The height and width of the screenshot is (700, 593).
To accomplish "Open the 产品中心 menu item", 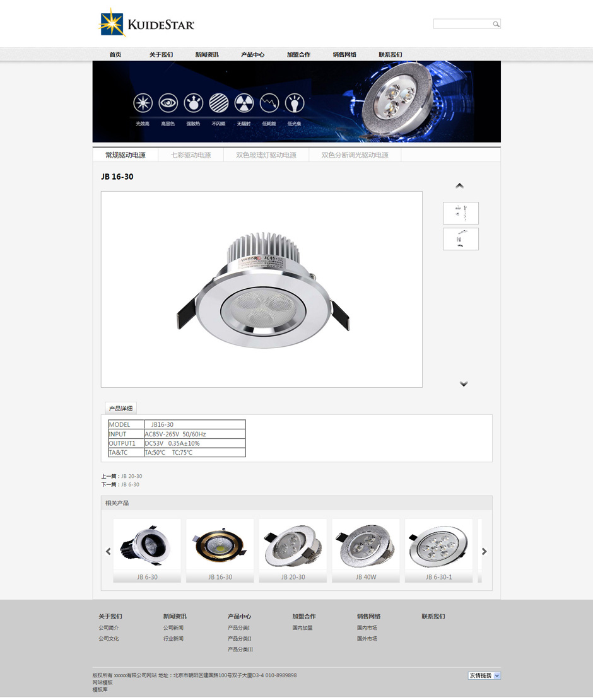I will pyautogui.click(x=253, y=54).
